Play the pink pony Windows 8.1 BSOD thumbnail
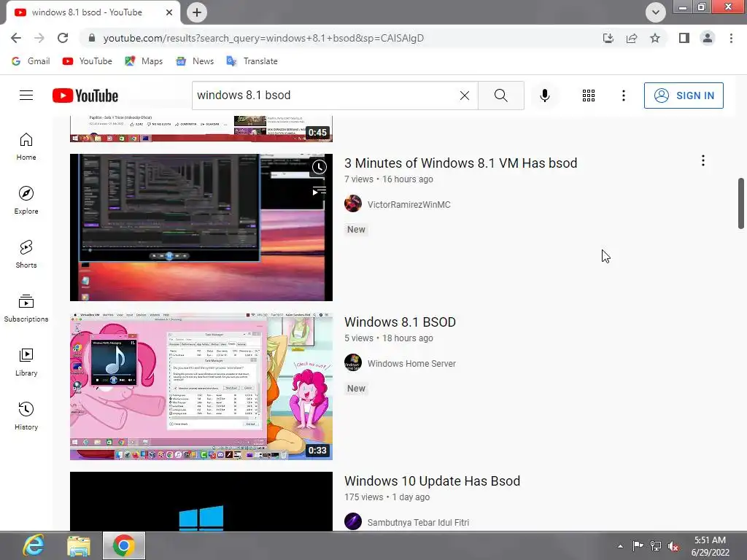The width and height of the screenshot is (747, 560). 201,386
